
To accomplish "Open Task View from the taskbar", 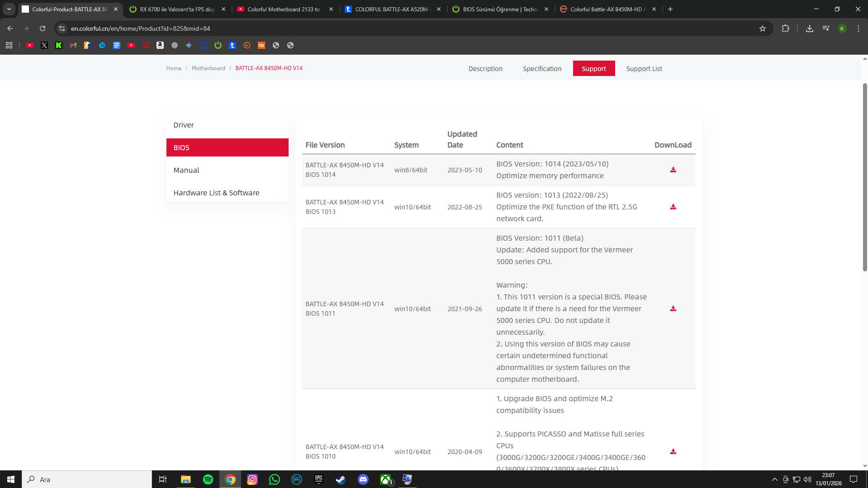I will click(x=163, y=479).
